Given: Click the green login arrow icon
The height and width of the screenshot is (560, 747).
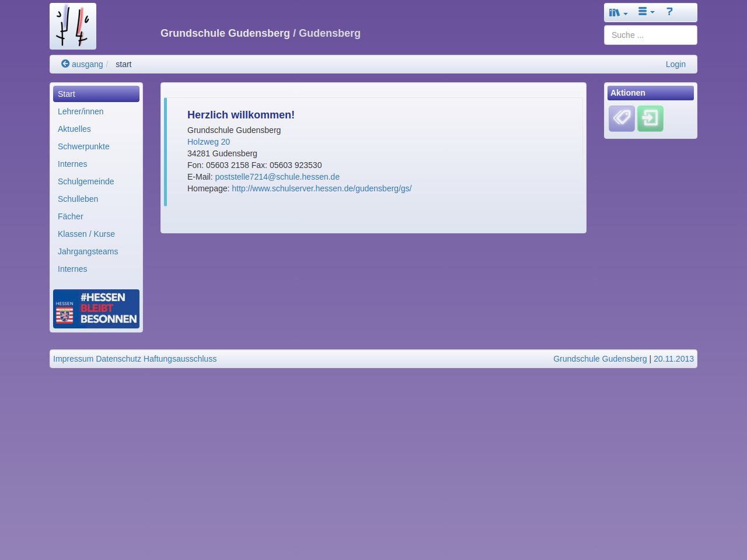Looking at the screenshot, I should tap(650, 118).
